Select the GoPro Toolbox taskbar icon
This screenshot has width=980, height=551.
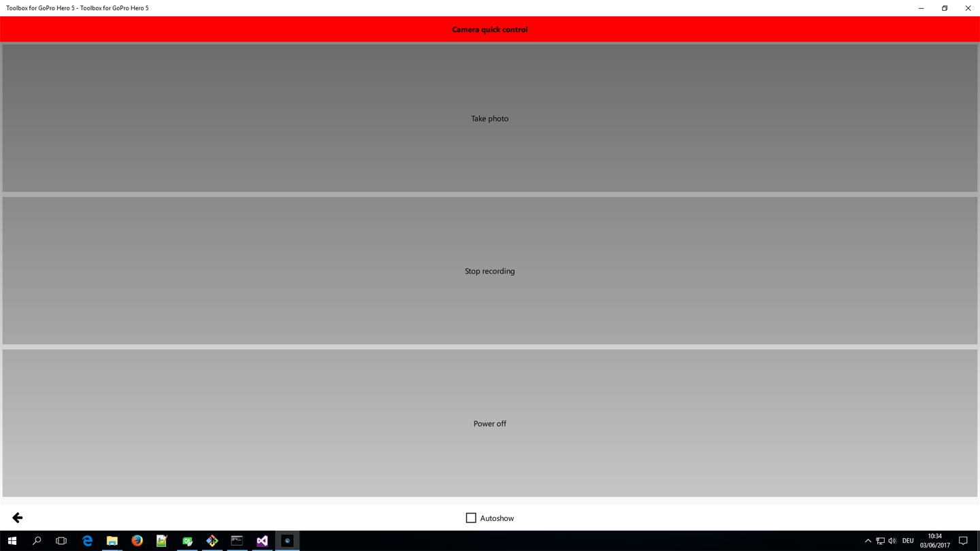tap(287, 541)
